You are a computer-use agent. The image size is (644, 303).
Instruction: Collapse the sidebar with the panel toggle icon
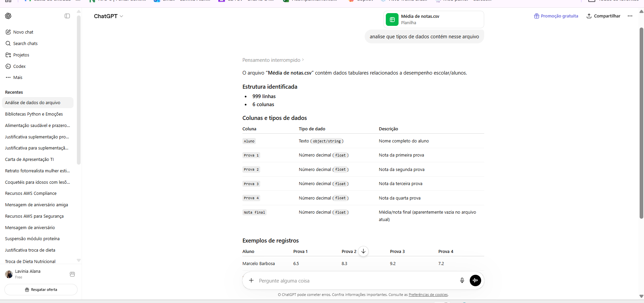(67, 16)
